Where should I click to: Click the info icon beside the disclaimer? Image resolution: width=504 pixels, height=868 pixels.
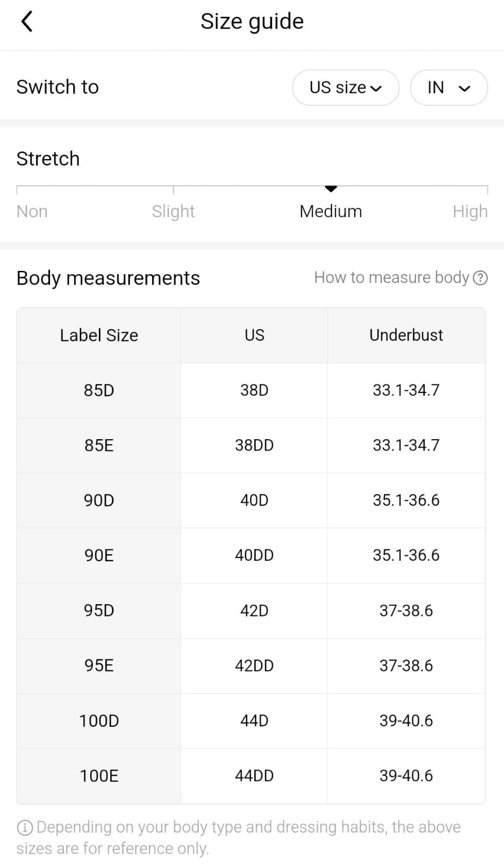tap(24, 828)
